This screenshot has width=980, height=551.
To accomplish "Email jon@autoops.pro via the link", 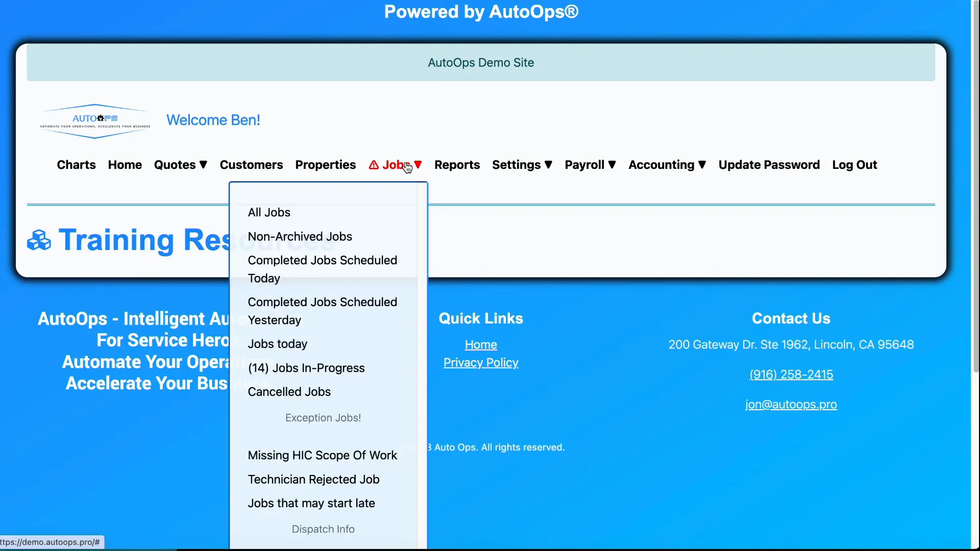I will (790, 404).
